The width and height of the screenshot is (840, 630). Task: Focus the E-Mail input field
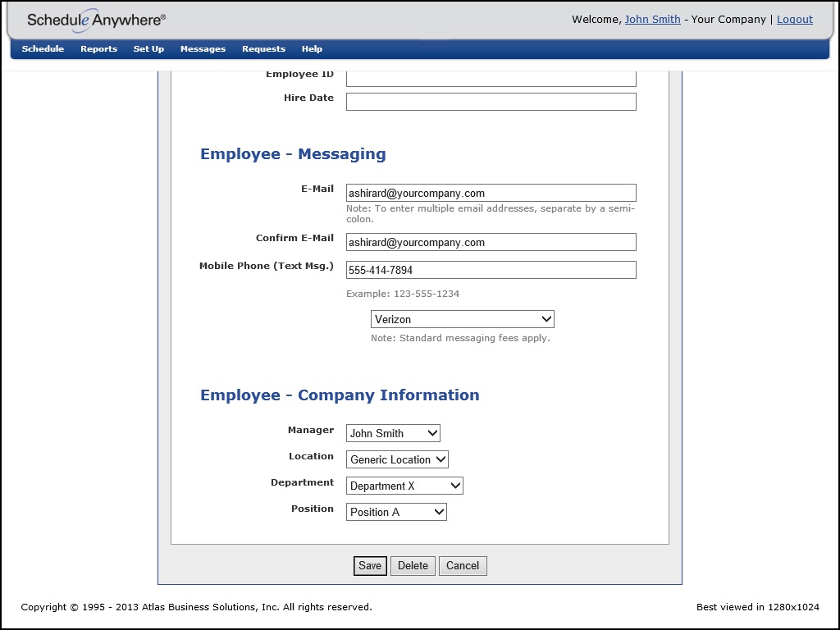(x=491, y=194)
